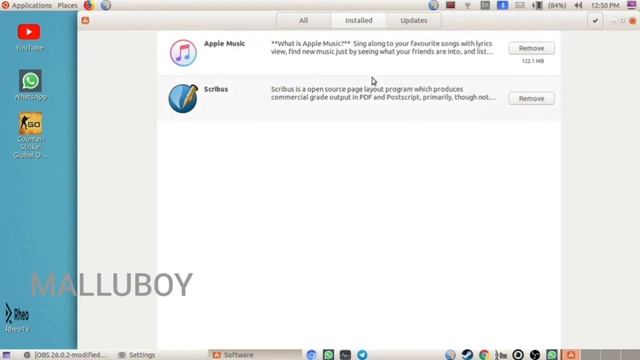Click the Software app icon in the header bar
640x360 pixels.
(85, 20)
